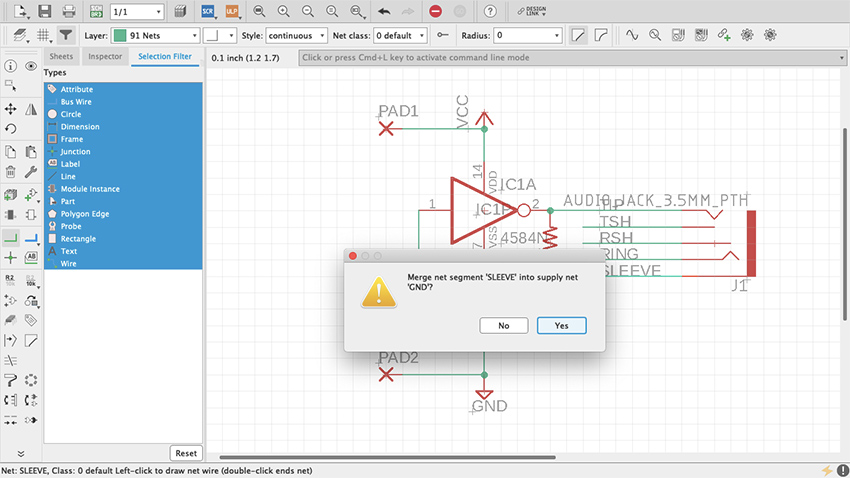
Task: Run a ULP via the ULP icon
Action: click(x=232, y=11)
